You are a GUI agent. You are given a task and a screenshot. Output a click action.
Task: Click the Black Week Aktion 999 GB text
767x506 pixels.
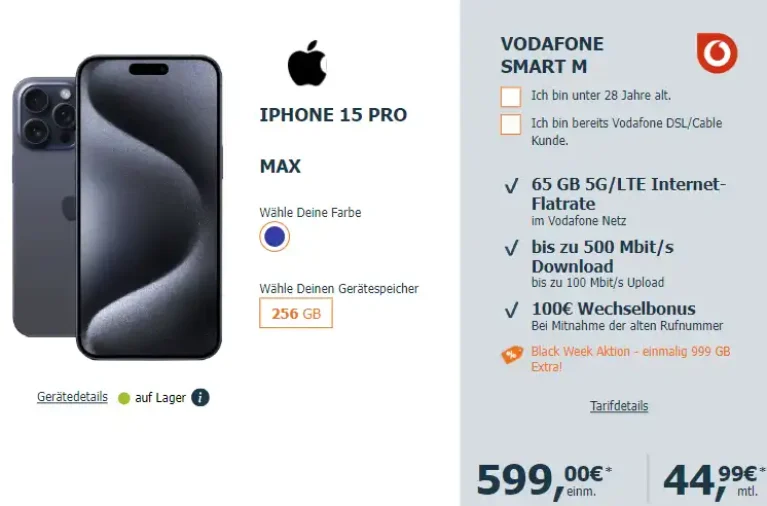(631, 359)
